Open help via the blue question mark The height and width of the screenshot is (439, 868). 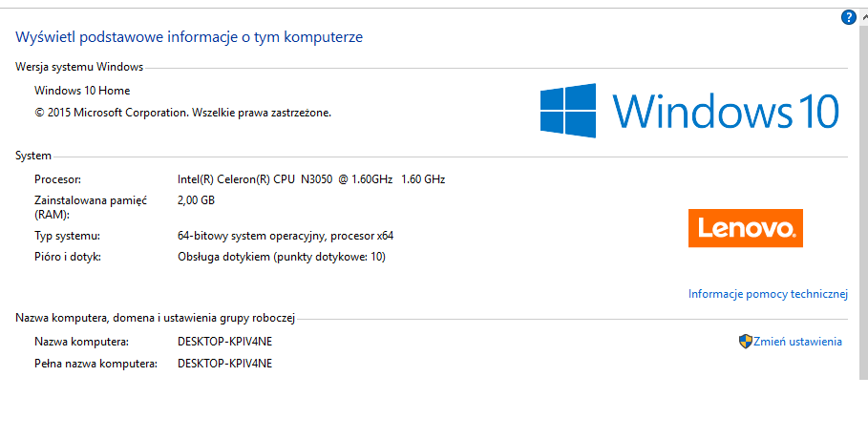(848, 18)
